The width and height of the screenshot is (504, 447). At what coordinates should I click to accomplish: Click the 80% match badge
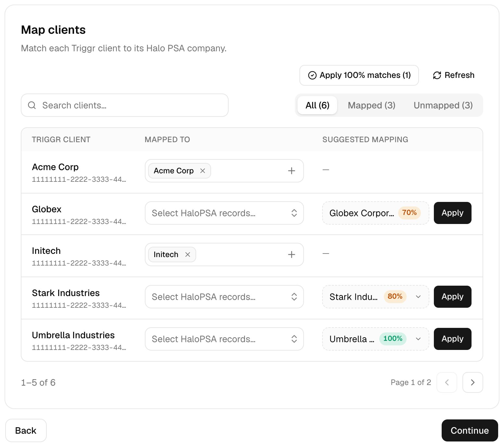(x=395, y=296)
